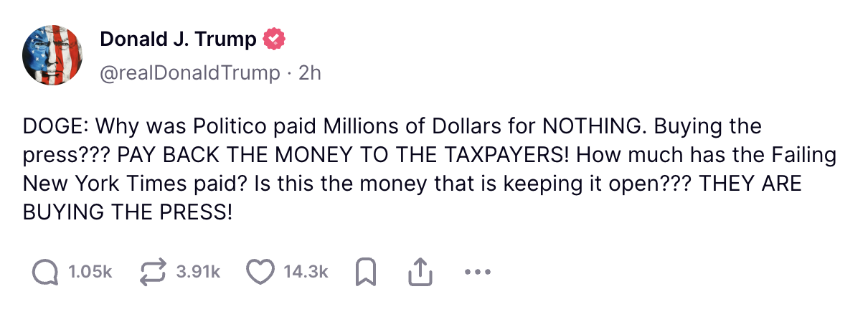This screenshot has height=317, width=868.
Task: Click the pink verified badge
Action: tap(275, 39)
